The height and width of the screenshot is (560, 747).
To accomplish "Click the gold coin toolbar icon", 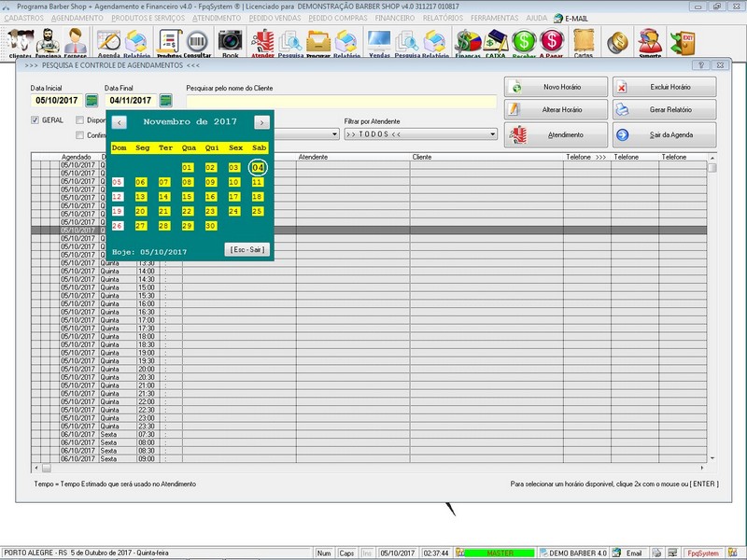I will [x=617, y=43].
